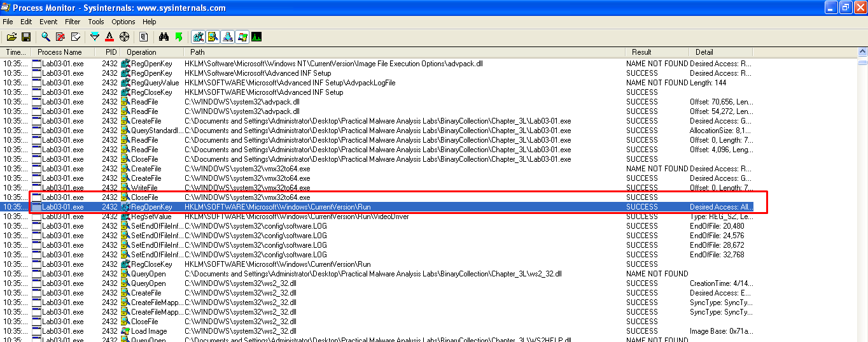Click detail text 'Length: 144'

click(708, 83)
